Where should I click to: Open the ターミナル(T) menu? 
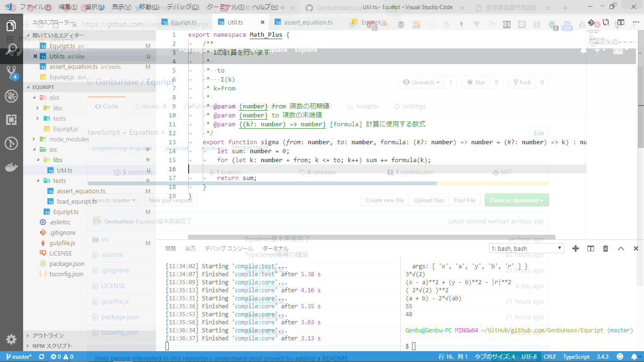click(x=226, y=7)
